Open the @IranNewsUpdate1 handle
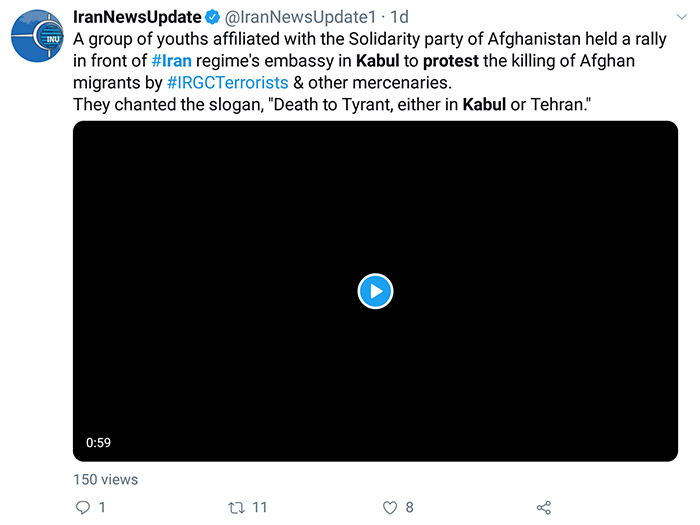Image resolution: width=700 pixels, height=525 pixels. click(x=300, y=17)
